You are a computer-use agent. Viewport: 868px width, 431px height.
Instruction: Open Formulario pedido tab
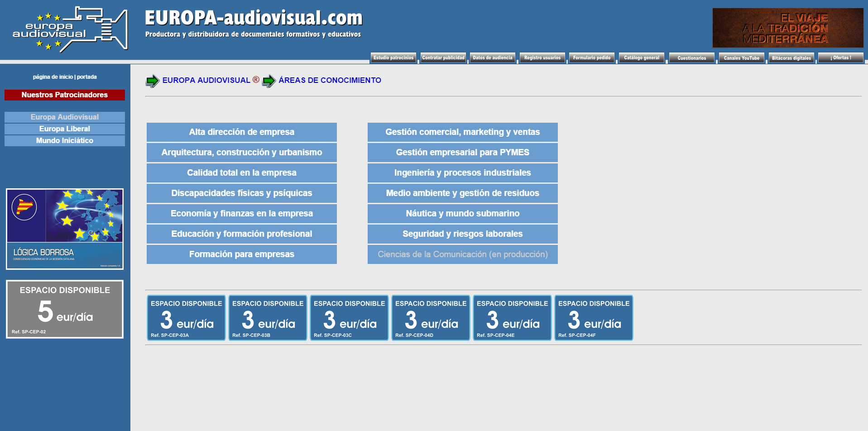click(x=592, y=58)
